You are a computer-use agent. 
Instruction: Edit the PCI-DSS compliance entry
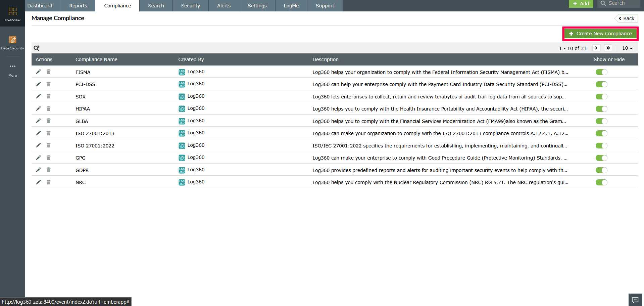click(x=38, y=84)
